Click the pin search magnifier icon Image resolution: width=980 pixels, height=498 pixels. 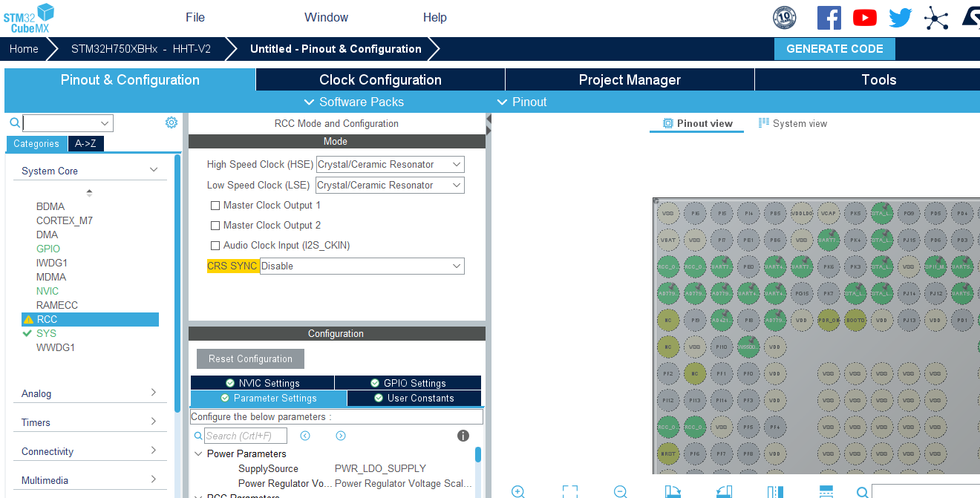point(862,491)
